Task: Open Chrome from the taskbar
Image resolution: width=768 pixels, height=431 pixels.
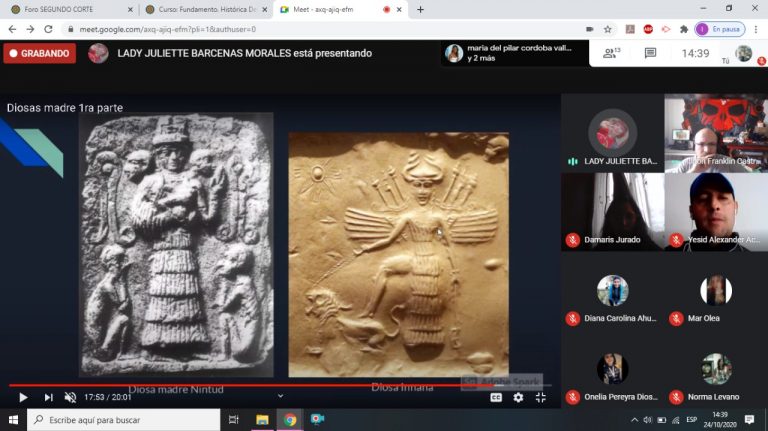Action: (290, 420)
